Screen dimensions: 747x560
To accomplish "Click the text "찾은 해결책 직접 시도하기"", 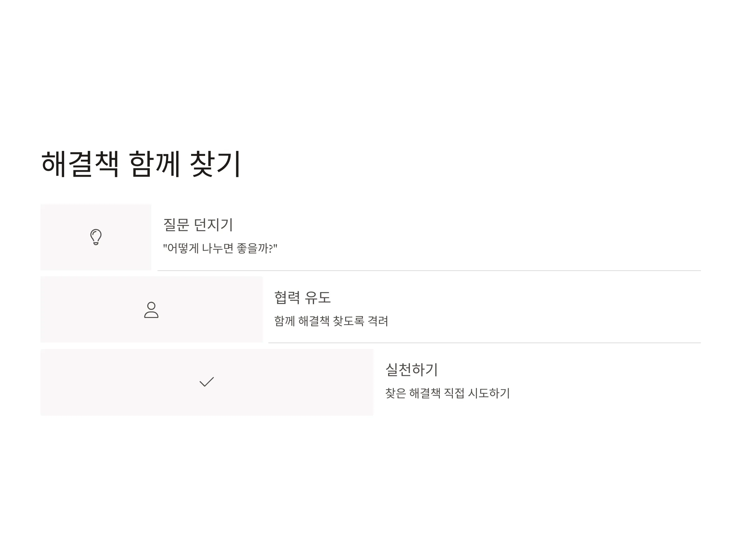I will 448,393.
